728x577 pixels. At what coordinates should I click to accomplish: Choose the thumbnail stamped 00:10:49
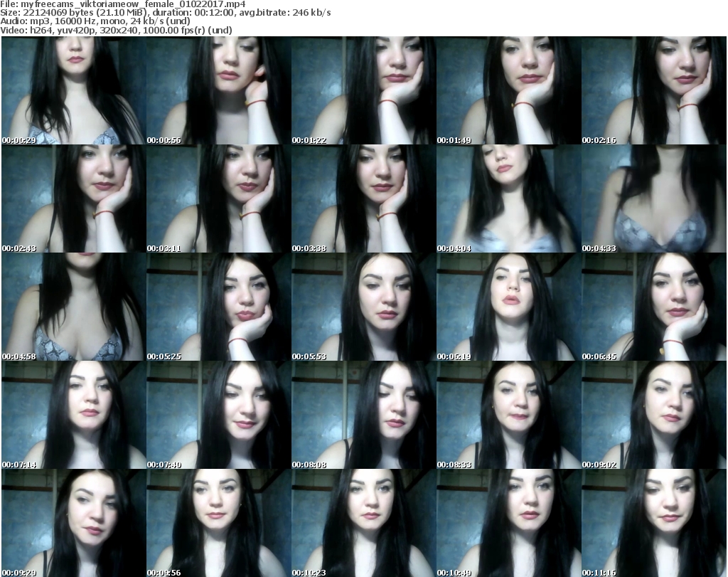tap(509, 523)
